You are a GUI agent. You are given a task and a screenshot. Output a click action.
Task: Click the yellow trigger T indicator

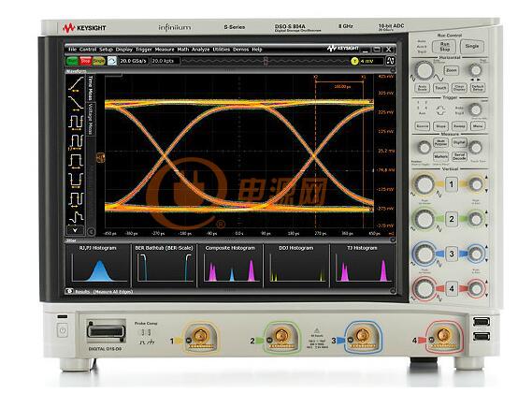tap(354, 61)
